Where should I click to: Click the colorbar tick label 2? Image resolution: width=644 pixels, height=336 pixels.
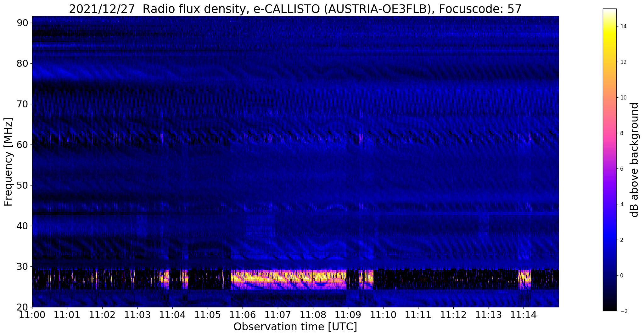[621, 240]
